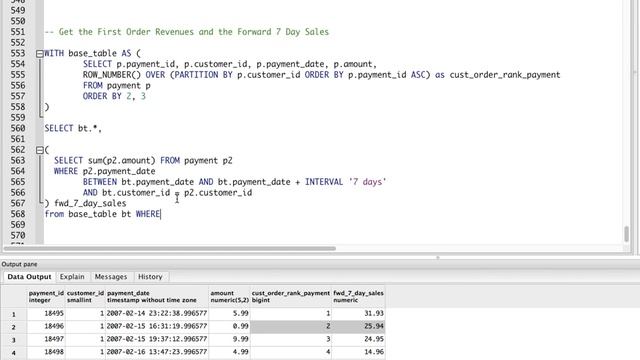This screenshot has height=360, width=640.
Task: Click line number 553 in gutter
Action: point(18,53)
